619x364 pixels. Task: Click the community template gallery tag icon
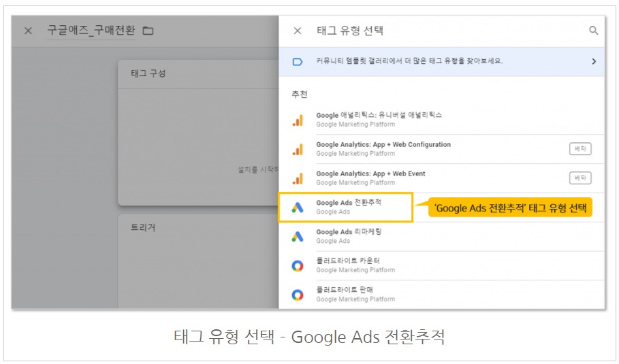point(298,61)
